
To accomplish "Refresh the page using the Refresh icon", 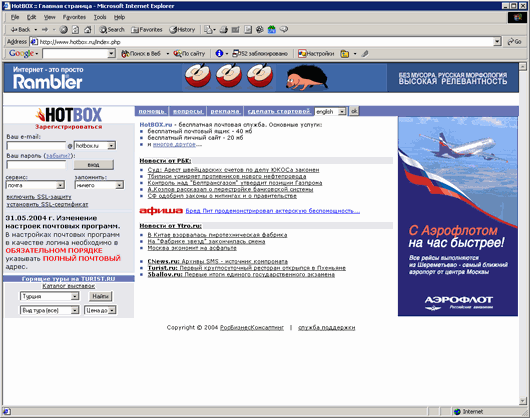I will pos(75,30).
